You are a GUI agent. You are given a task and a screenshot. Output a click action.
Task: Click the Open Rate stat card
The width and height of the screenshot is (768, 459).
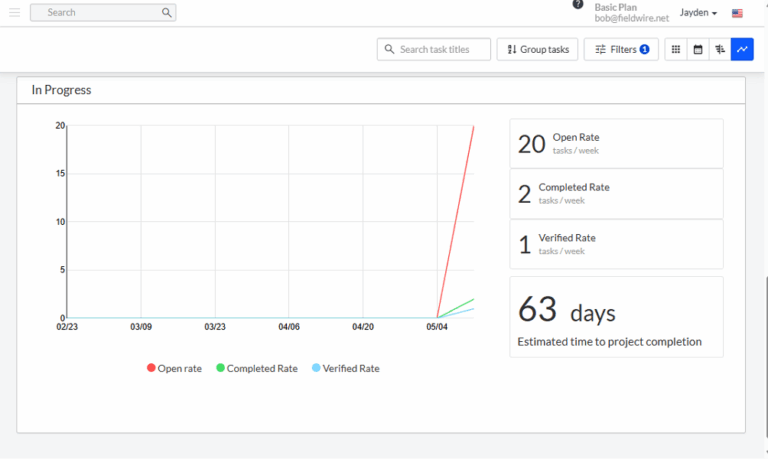coord(616,144)
